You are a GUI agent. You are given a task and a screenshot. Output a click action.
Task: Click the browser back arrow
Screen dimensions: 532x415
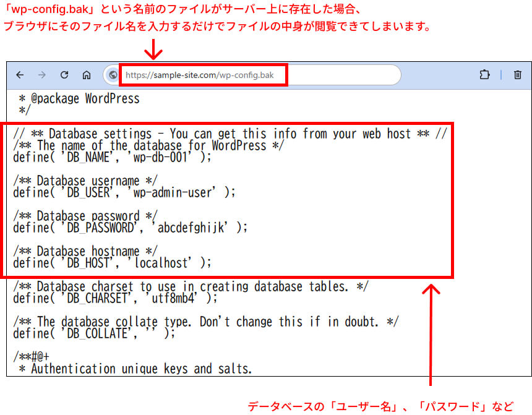(x=20, y=75)
